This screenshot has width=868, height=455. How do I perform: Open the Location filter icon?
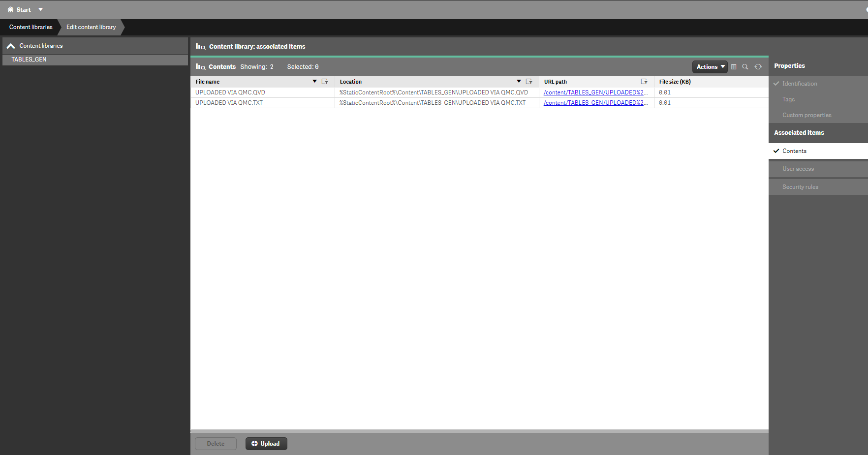point(529,82)
